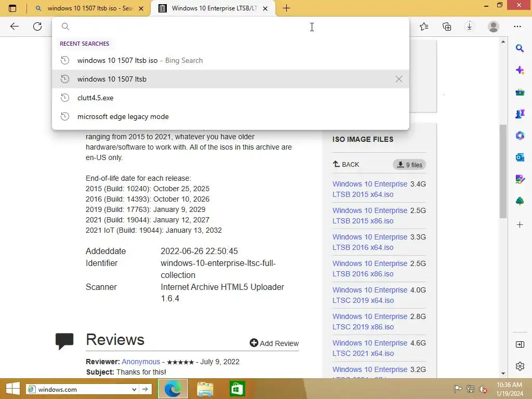This screenshot has height=399, width=532.
Task: Open the muted volume tray icon
Action: (483, 389)
